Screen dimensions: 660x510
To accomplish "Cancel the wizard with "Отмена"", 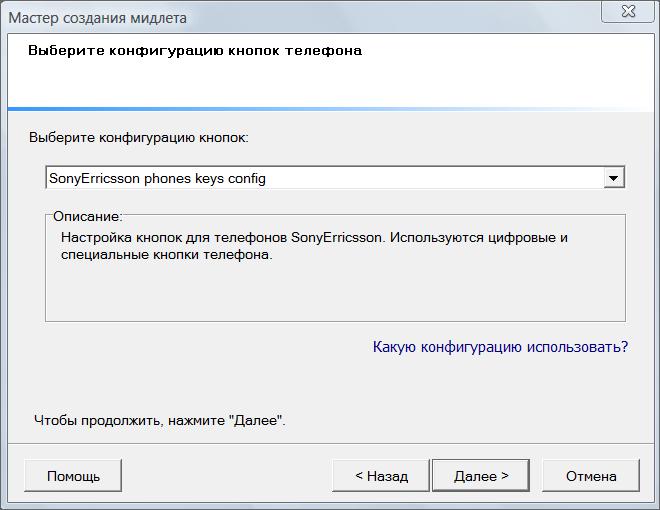I will [590, 476].
